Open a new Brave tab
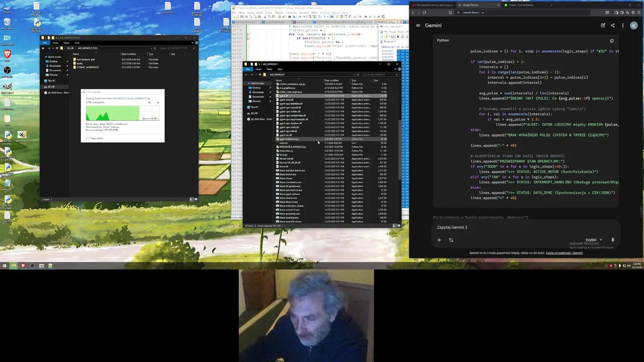This screenshot has height=362, width=644. 551,5
